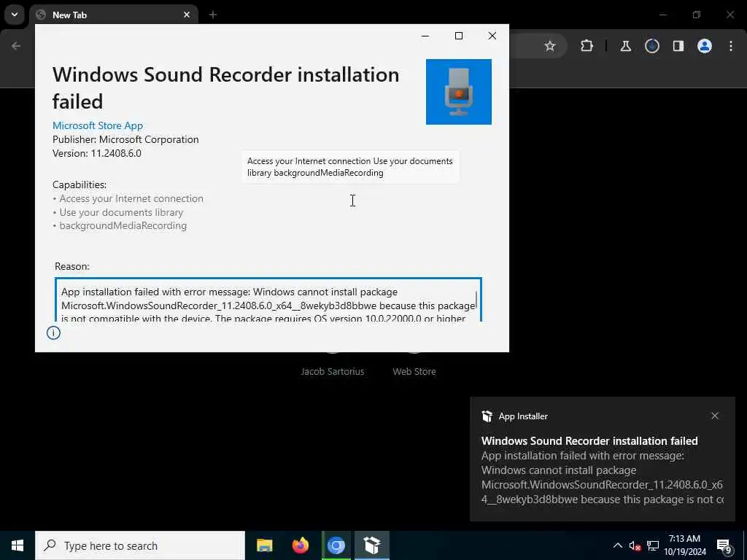Add a new Chrome tab
Image resolution: width=747 pixels, height=560 pixels.
tap(213, 15)
